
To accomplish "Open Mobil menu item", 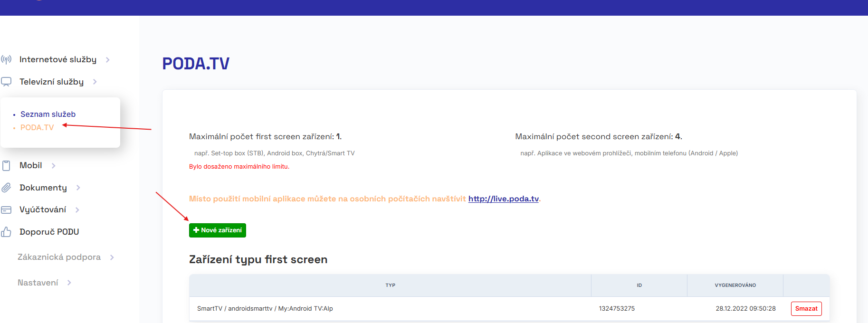I will (31, 165).
